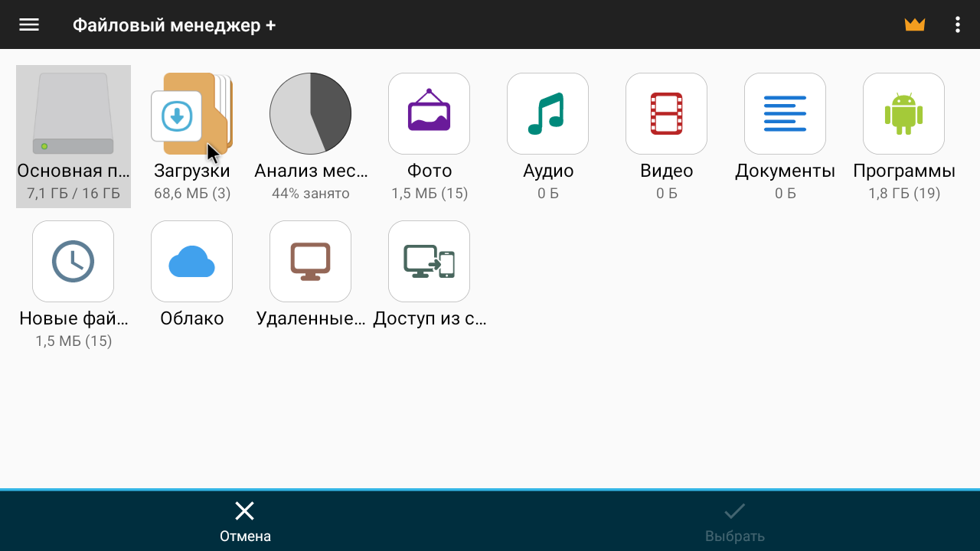Open the Аудио music section
Screen dimensions: 980x551
pos(547,113)
